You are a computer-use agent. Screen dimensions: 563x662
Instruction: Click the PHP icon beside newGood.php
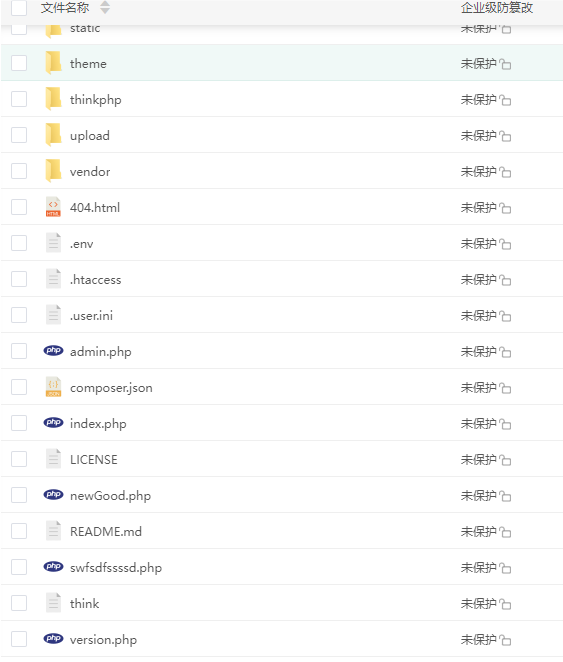[x=53, y=495]
